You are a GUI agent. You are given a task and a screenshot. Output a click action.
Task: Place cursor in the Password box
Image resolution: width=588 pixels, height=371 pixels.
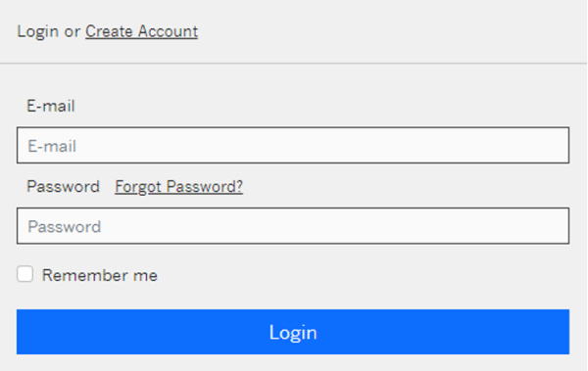(x=293, y=226)
